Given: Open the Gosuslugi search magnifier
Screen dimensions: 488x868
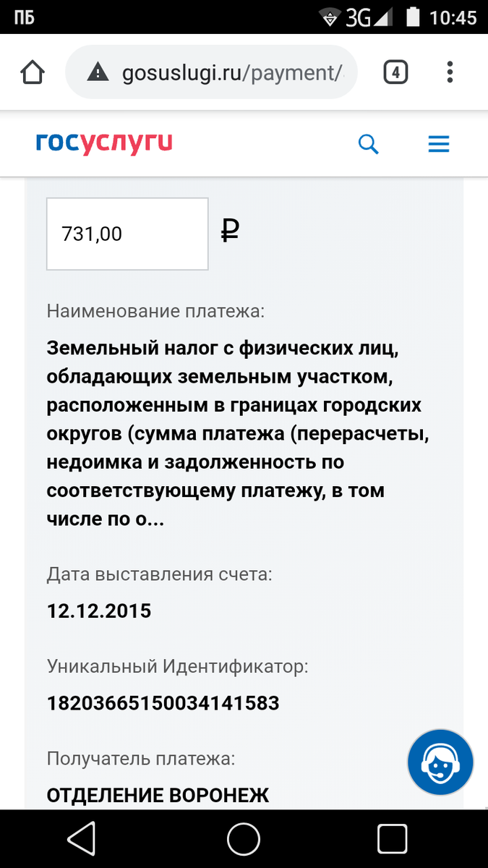Looking at the screenshot, I should 369,144.
